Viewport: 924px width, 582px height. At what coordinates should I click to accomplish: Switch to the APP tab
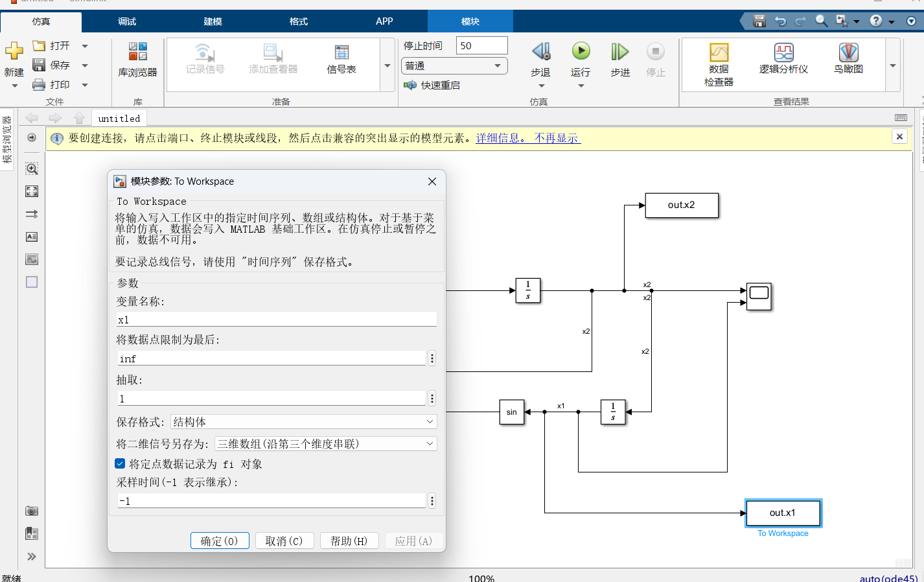click(x=384, y=21)
